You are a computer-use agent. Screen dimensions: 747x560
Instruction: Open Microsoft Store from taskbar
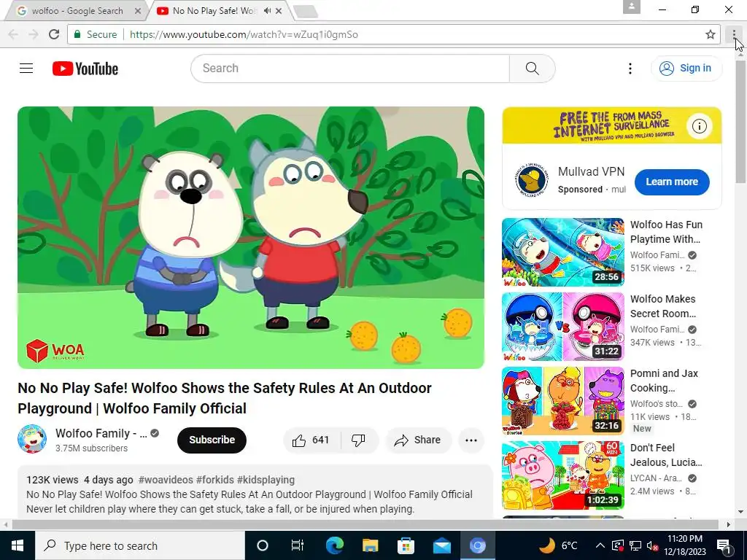tap(406, 545)
